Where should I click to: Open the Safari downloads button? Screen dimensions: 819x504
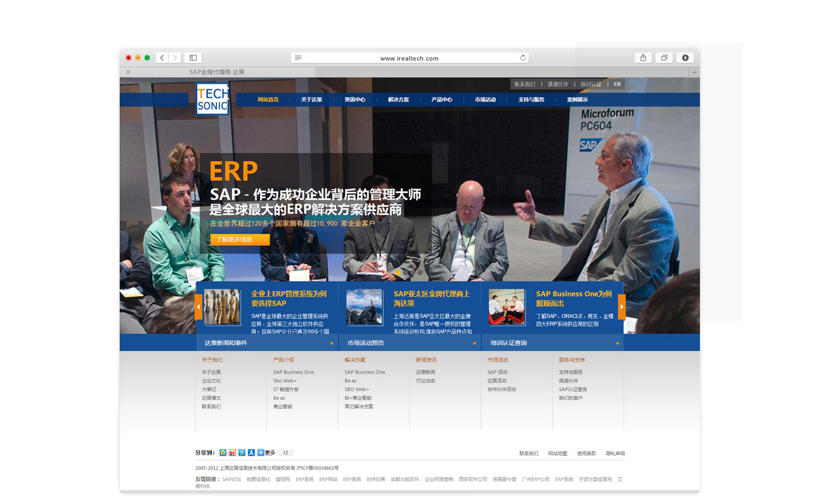point(685,57)
